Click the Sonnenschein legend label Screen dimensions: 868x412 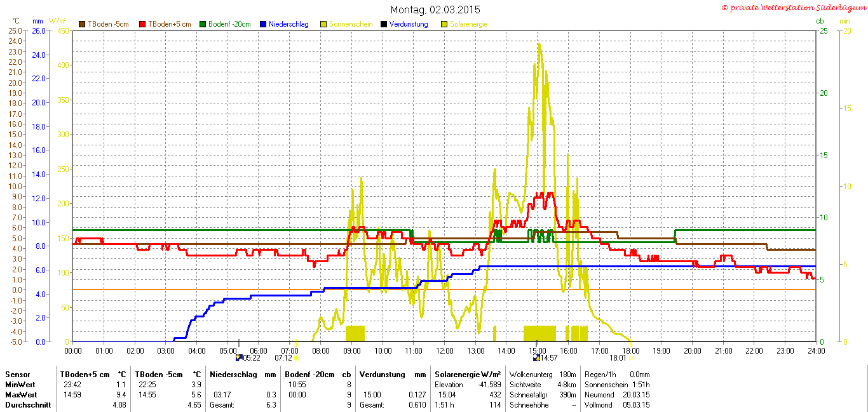point(351,24)
